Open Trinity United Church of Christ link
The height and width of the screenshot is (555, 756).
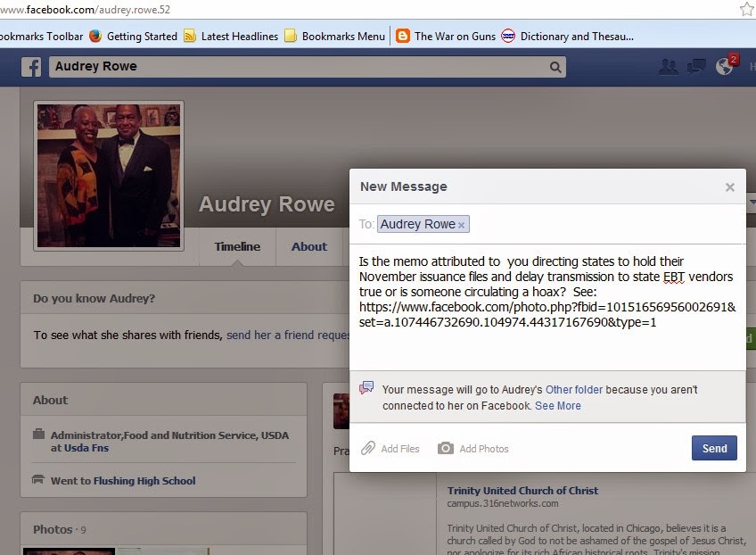point(522,491)
